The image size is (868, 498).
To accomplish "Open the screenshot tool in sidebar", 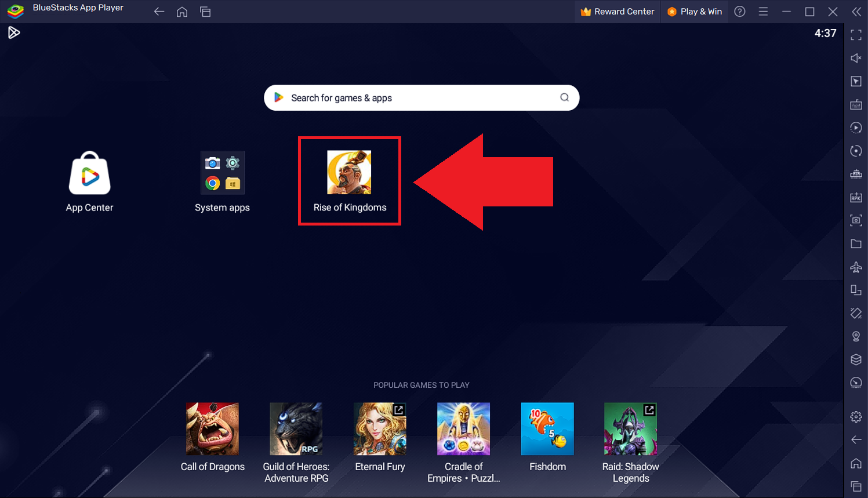I will click(x=856, y=220).
